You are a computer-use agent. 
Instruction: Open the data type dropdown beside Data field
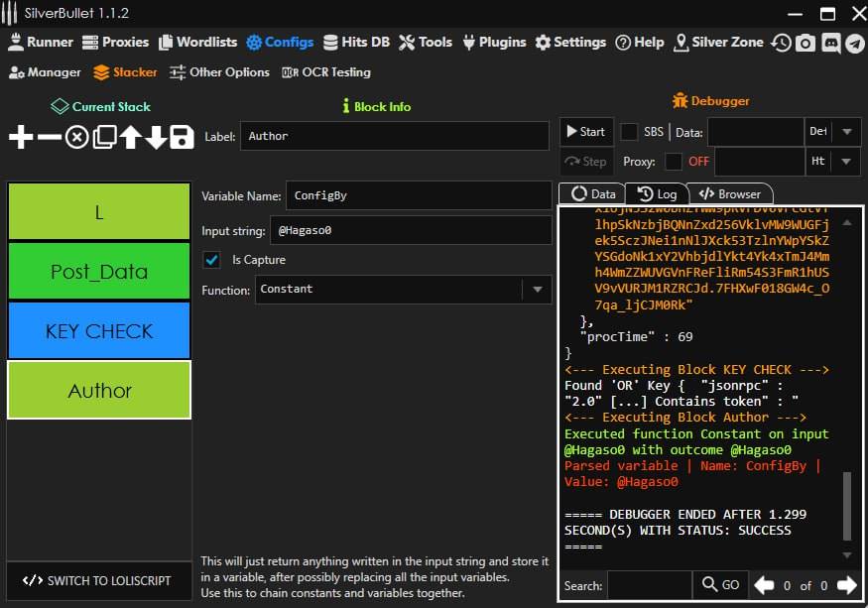click(846, 132)
